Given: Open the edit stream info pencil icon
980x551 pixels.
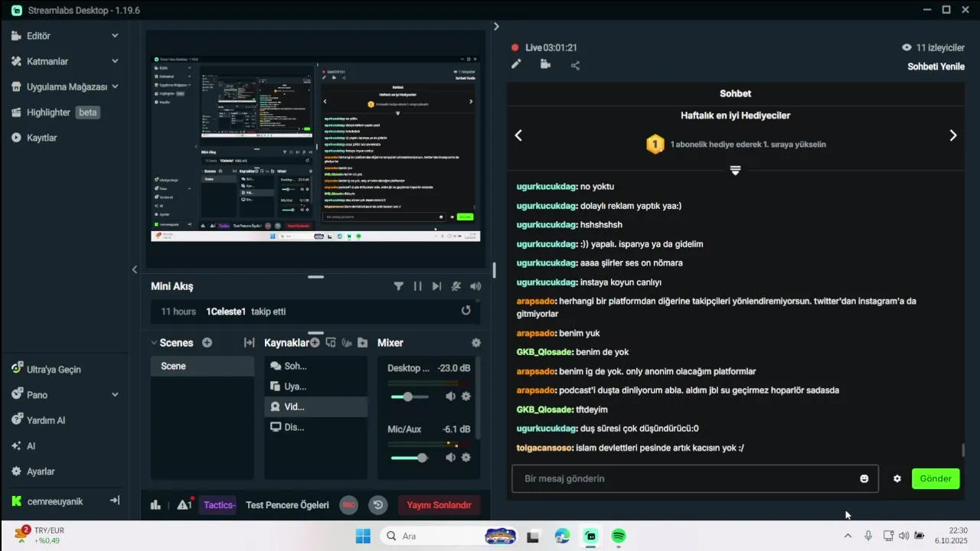Looking at the screenshot, I should pos(516,65).
